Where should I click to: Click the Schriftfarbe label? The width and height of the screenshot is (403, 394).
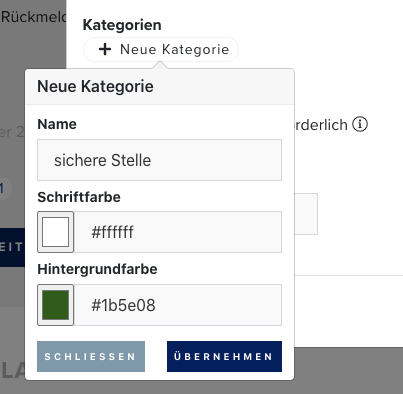79,197
